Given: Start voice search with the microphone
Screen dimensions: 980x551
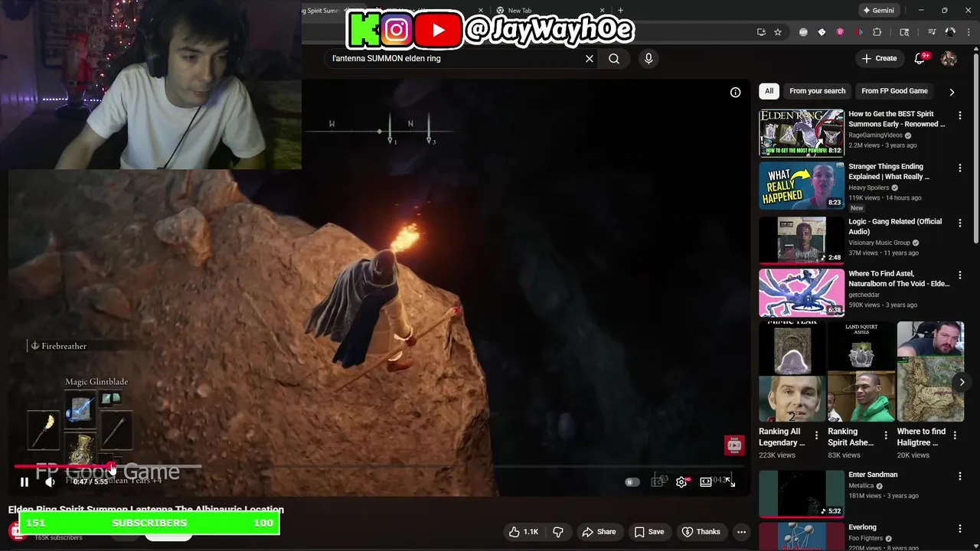Looking at the screenshot, I should (648, 58).
